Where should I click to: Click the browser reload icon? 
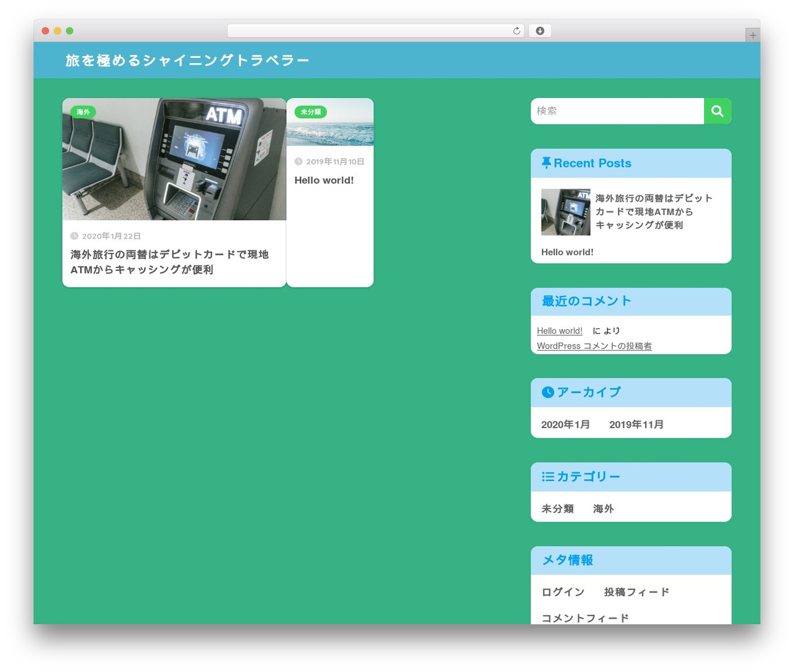[517, 31]
